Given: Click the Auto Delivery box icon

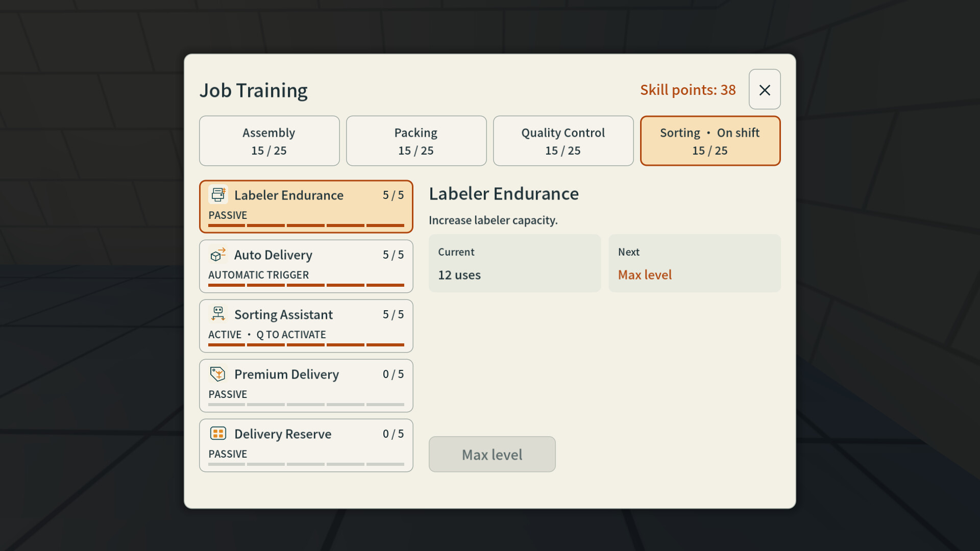Looking at the screenshot, I should (x=218, y=254).
